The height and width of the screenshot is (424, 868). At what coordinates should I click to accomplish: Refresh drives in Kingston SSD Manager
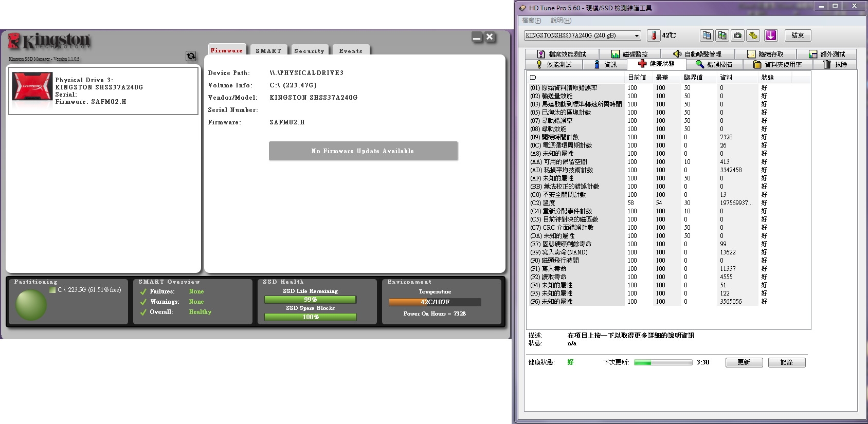click(191, 56)
